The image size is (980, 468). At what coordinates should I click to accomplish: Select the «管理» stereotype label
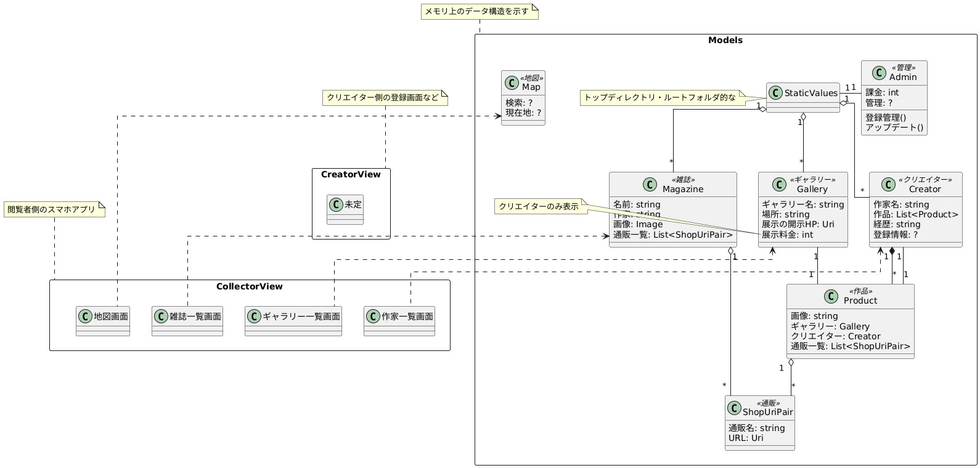(x=905, y=68)
